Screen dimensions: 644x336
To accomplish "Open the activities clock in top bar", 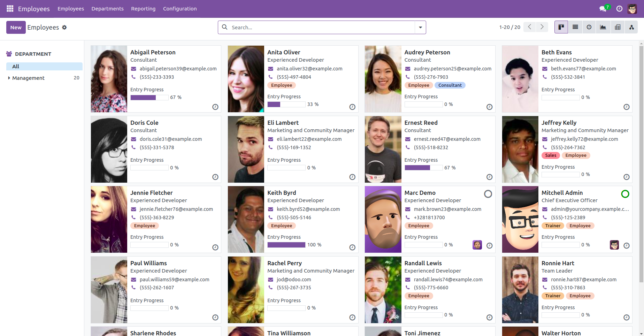I will click(x=619, y=9).
